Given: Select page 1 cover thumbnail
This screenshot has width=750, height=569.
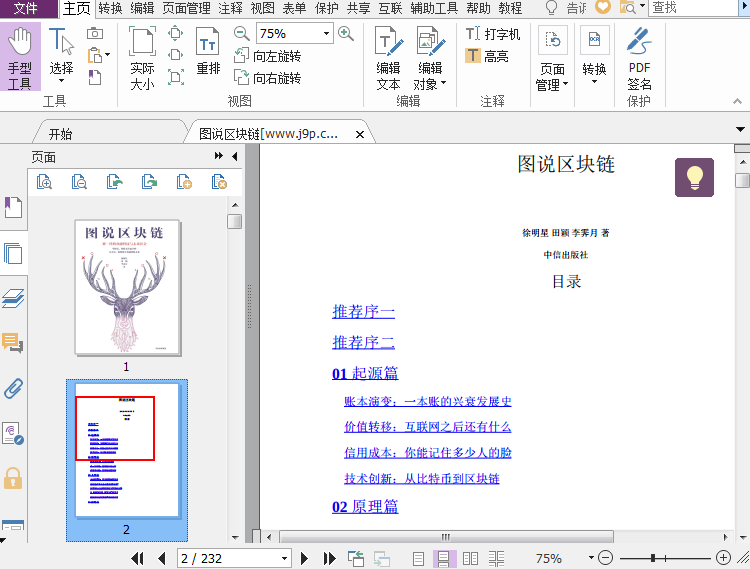Looking at the screenshot, I should pyautogui.click(x=127, y=287).
